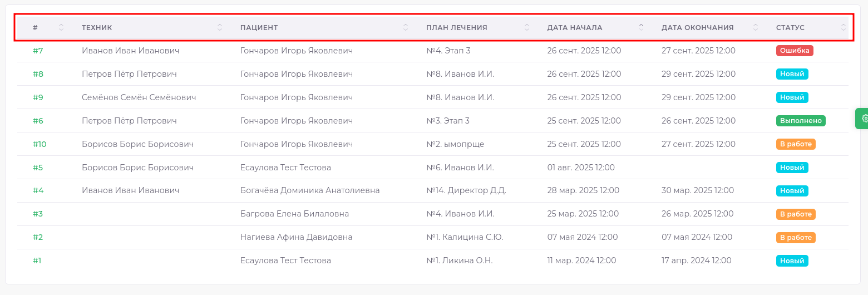
Task: Open the green settings gear side tab
Action: pyautogui.click(x=863, y=119)
